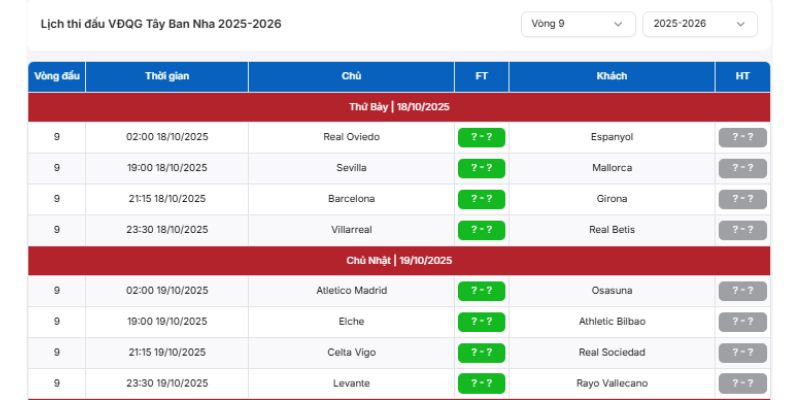The image size is (800, 400).
Task: Open the Barcelona team link
Action: click(352, 199)
